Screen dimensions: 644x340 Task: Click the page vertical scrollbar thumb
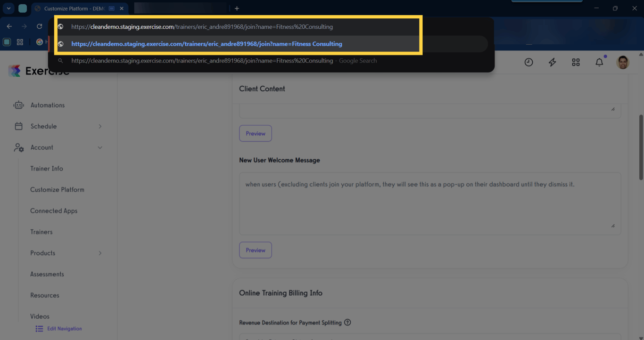[x=641, y=147]
